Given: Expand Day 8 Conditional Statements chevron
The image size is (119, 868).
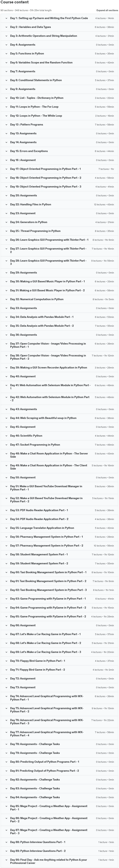Looking at the screenshot, I should tap(6, 80).
